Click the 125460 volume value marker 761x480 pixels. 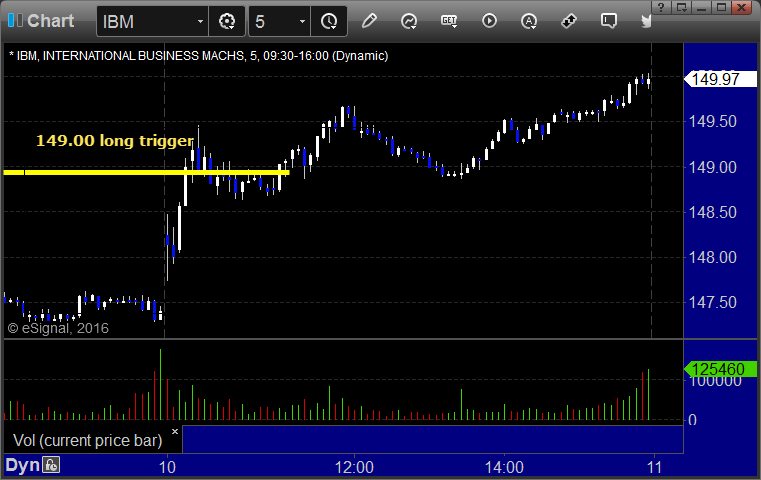point(720,369)
